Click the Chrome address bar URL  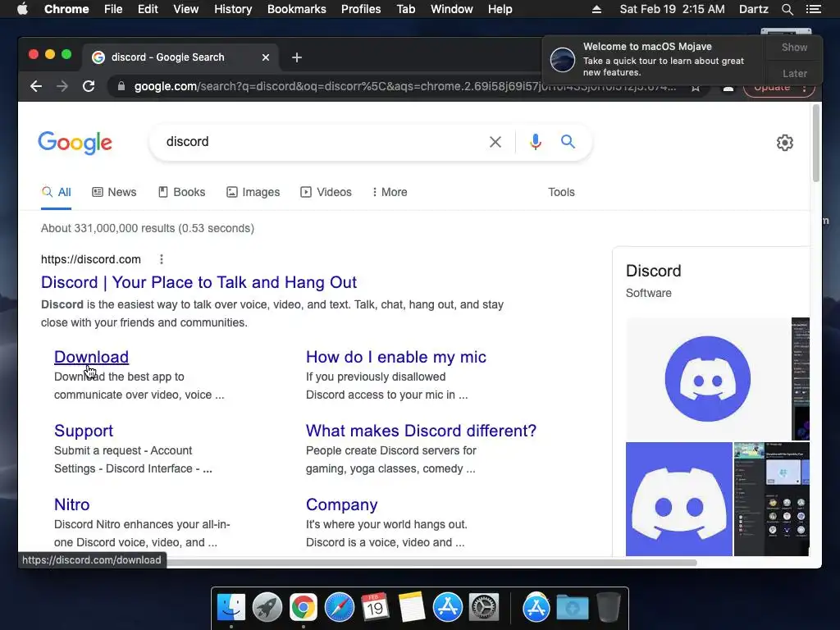click(x=404, y=86)
